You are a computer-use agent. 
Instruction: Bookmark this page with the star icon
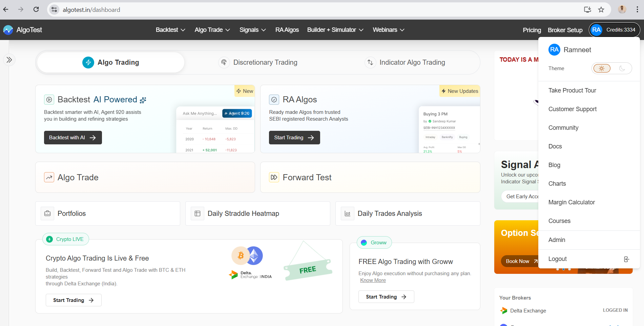pos(601,9)
